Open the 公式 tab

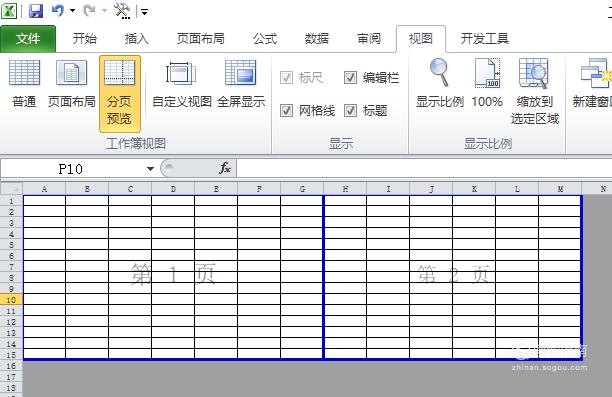pos(265,39)
